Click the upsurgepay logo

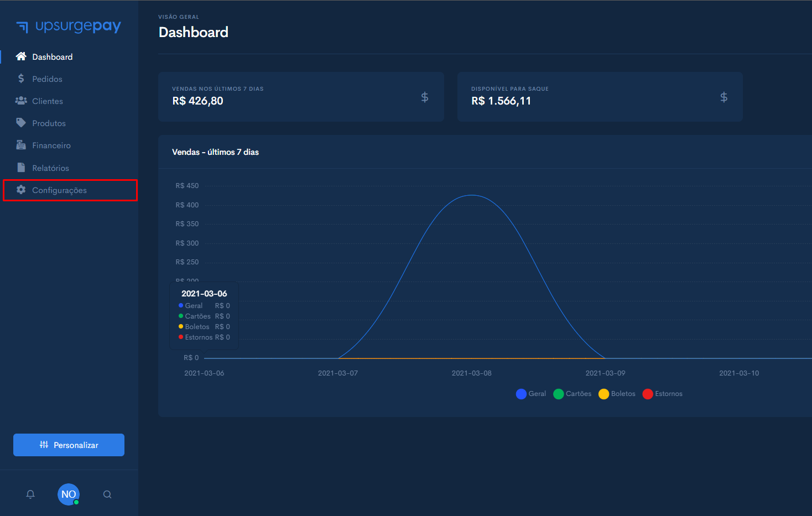pos(69,26)
